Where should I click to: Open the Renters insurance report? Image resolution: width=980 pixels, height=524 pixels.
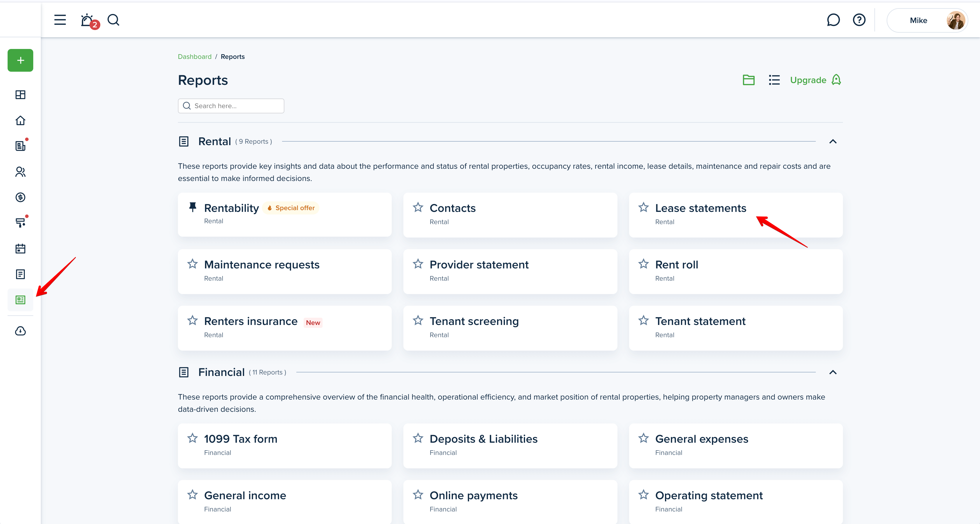tap(285, 328)
